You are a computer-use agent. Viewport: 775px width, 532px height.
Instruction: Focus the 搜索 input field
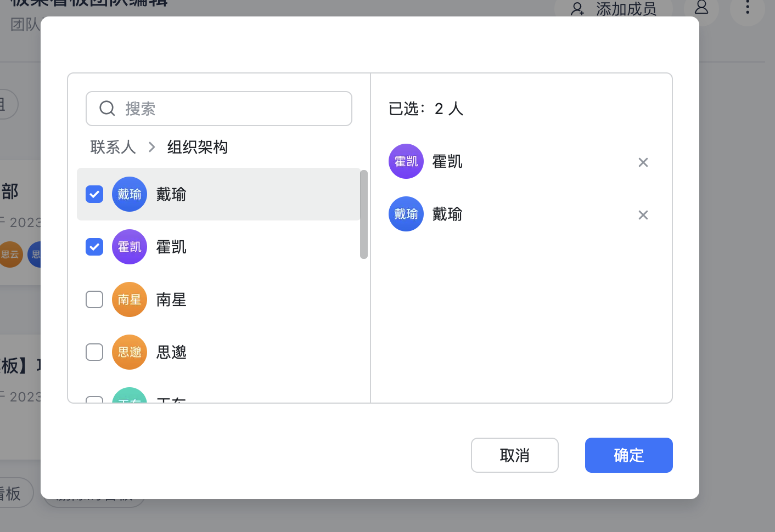pyautogui.click(x=231, y=109)
